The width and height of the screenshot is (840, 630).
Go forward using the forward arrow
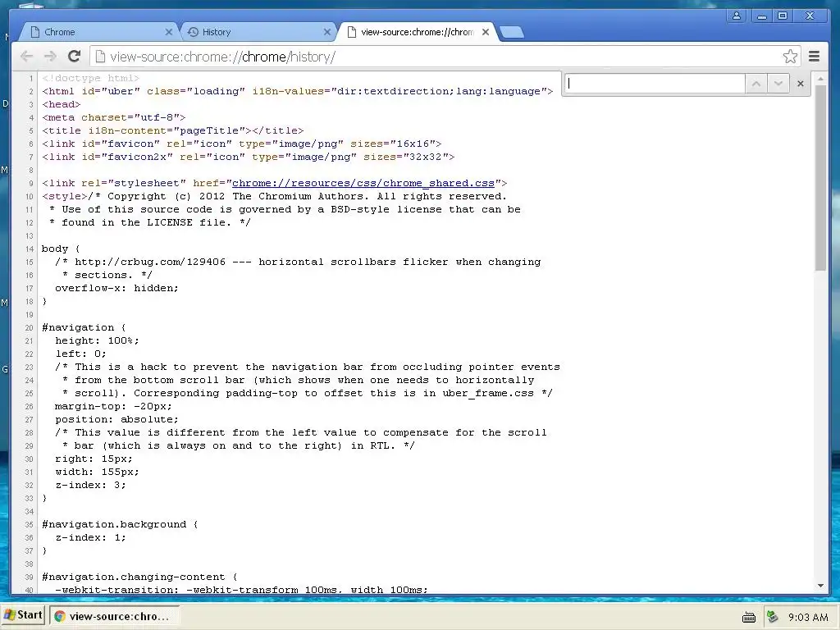[50, 57]
